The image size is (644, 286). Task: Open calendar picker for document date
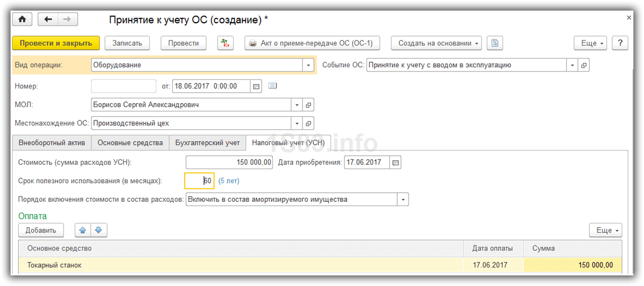(256, 86)
